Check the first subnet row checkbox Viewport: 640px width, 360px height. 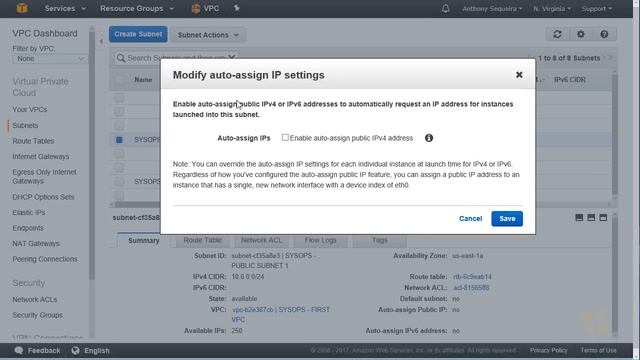119,98
